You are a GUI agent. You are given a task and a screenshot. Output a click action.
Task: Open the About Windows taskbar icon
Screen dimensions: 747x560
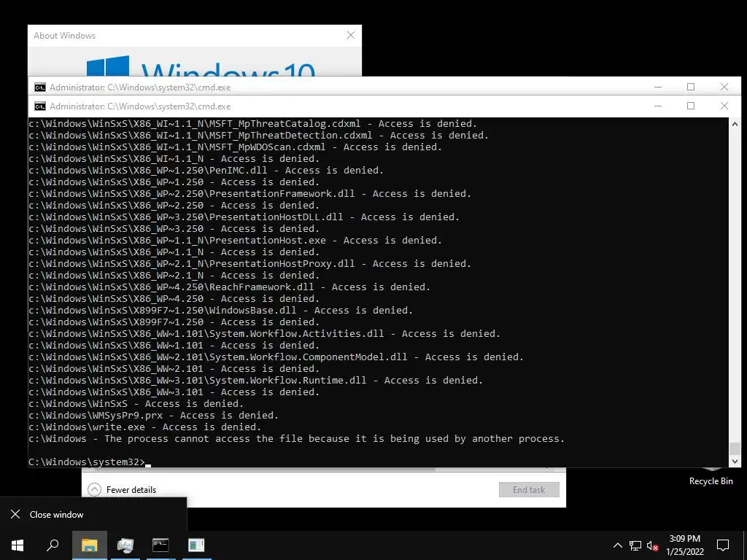click(196, 545)
